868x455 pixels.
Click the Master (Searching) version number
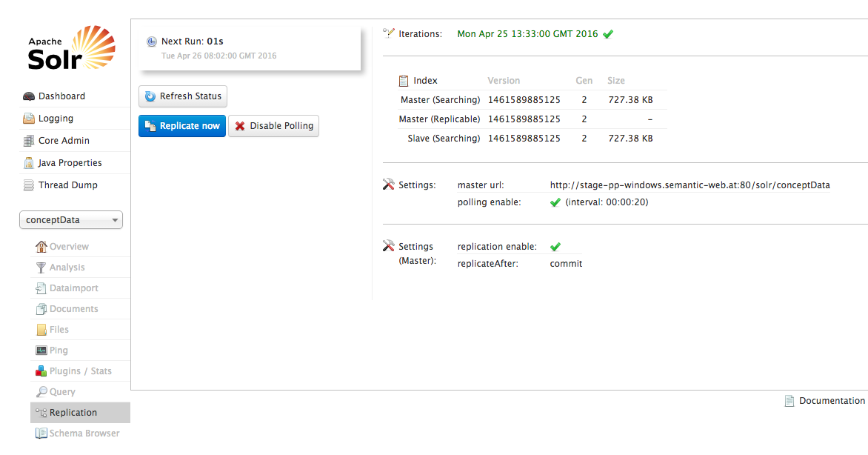pos(524,100)
